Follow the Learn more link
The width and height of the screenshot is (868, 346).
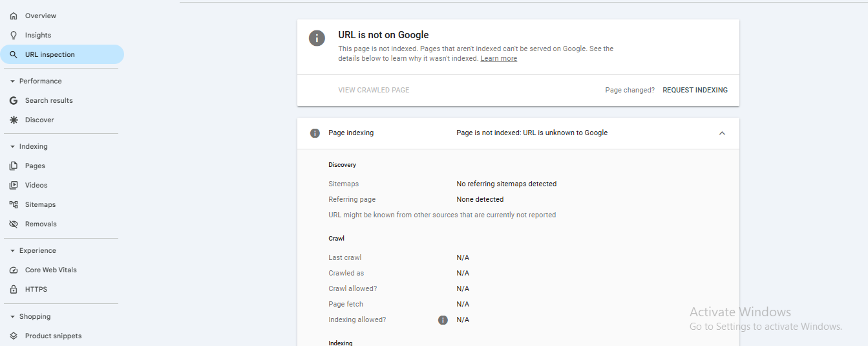[498, 58]
